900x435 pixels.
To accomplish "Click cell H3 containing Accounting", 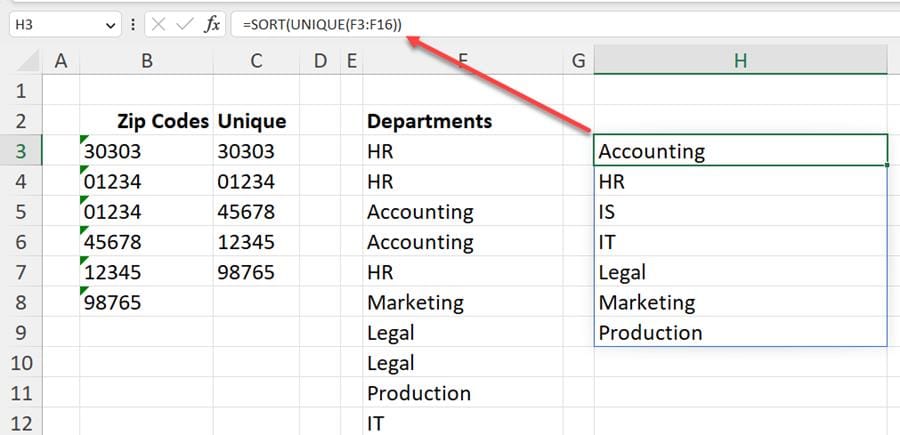I will (x=740, y=151).
